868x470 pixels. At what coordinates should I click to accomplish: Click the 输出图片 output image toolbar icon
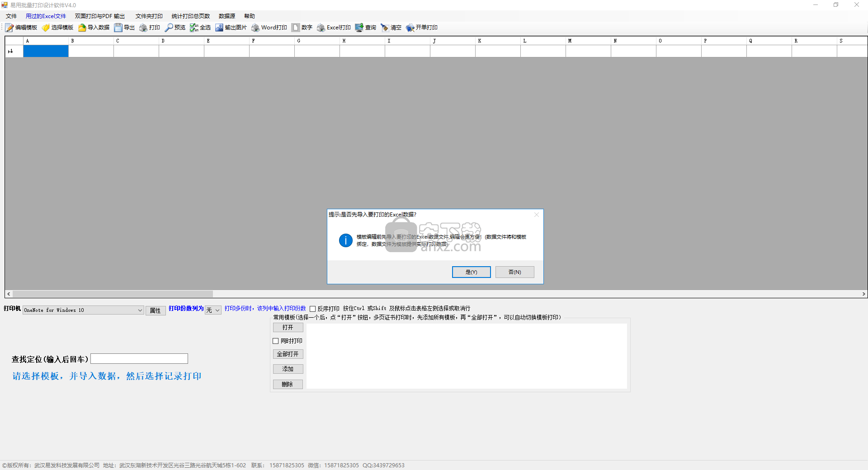pos(219,28)
